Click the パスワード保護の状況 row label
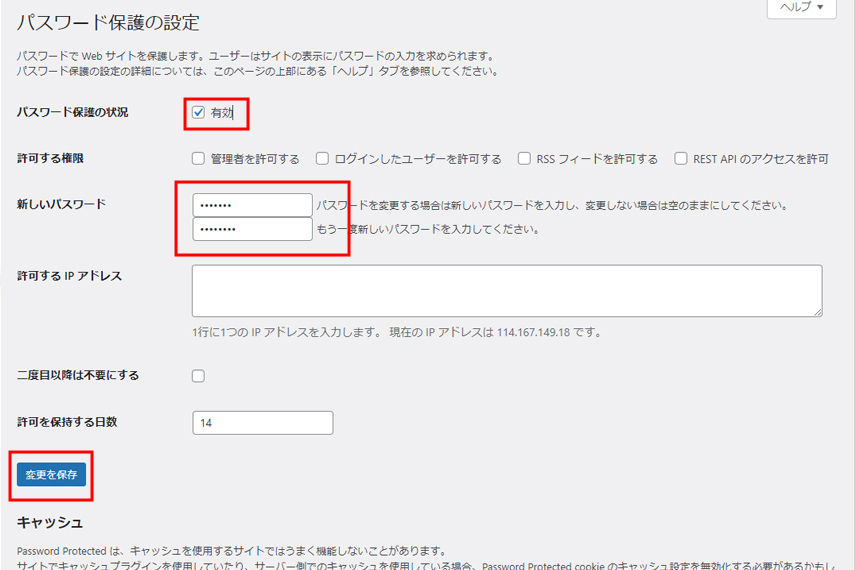855x570 pixels. pyautogui.click(x=72, y=112)
